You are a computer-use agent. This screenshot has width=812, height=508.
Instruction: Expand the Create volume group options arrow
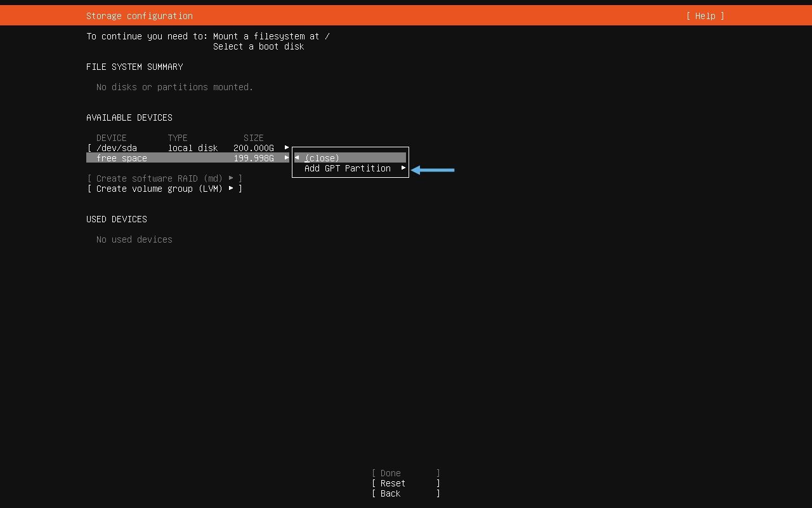click(x=231, y=189)
